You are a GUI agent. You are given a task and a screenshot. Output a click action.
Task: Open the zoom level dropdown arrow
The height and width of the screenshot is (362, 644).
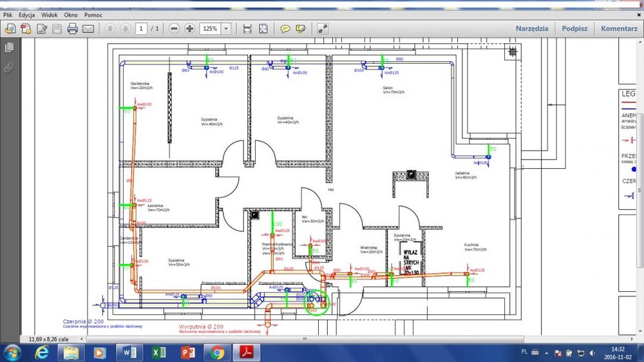pos(226,29)
